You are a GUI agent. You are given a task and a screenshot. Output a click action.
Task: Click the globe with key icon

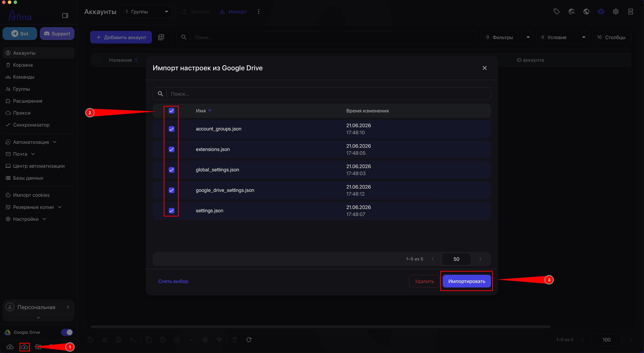click(572, 12)
